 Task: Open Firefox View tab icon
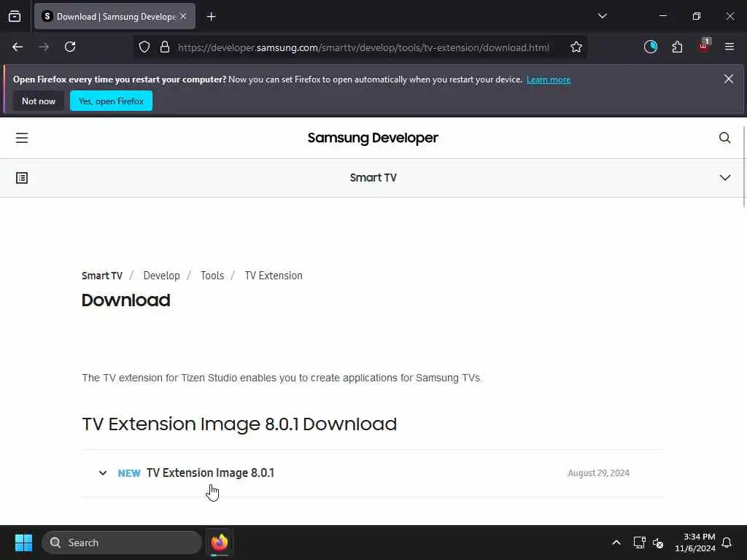point(15,17)
